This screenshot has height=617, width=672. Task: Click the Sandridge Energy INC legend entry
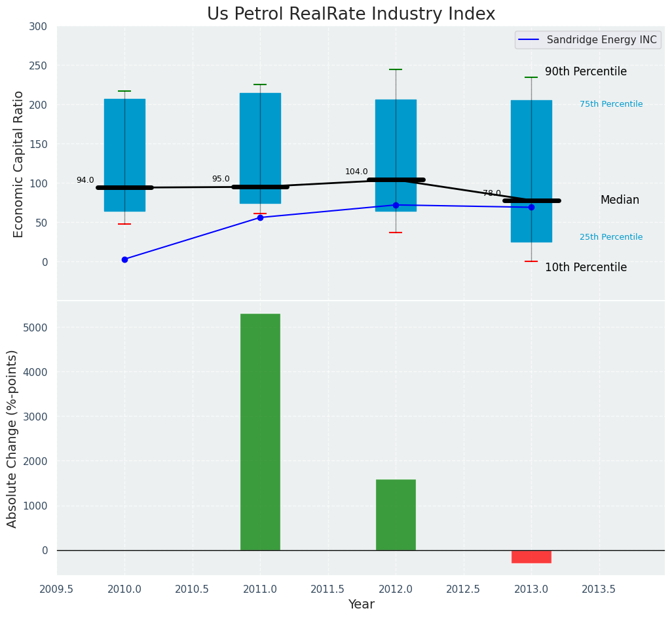(x=601, y=40)
